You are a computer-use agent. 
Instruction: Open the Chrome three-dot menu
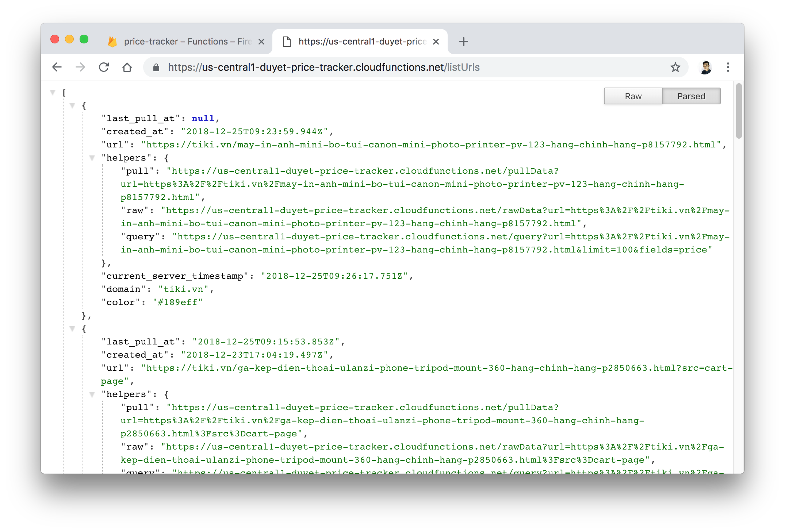click(728, 67)
